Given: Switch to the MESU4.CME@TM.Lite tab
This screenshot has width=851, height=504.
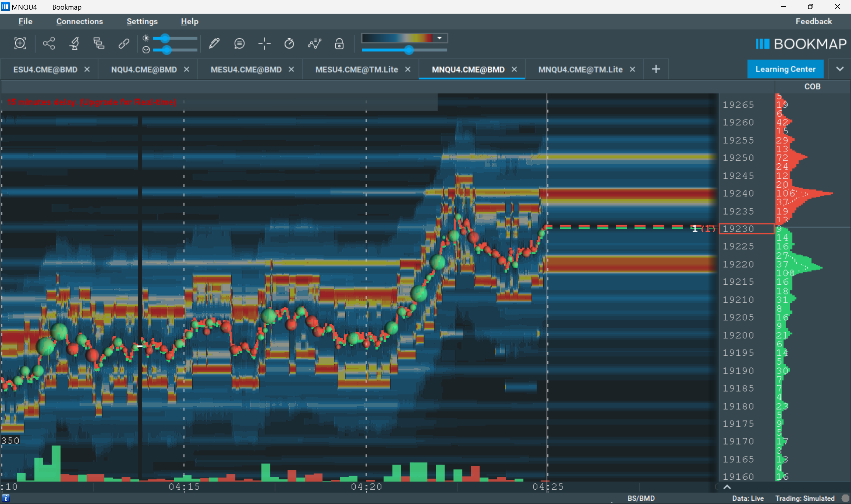Looking at the screenshot, I should [357, 69].
